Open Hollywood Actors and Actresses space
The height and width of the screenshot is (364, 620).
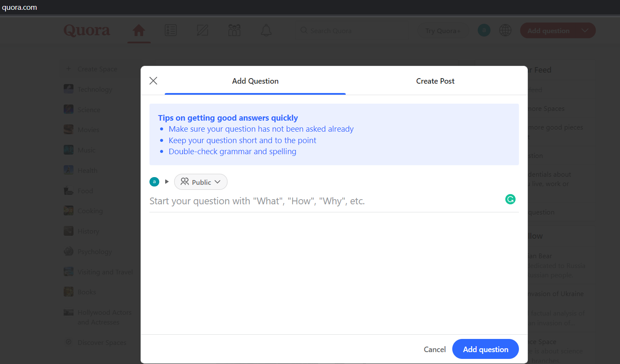pos(104,317)
